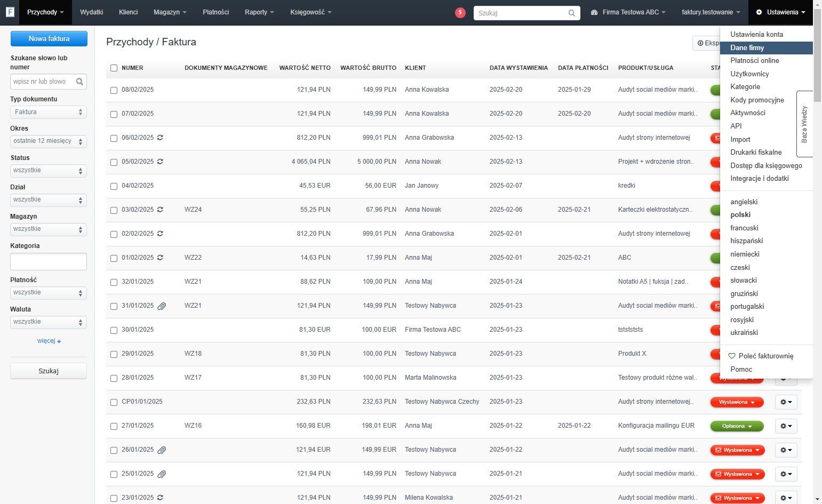
Task: Click attachment paperclip on invoice 31/01/2025
Action: pos(162,306)
